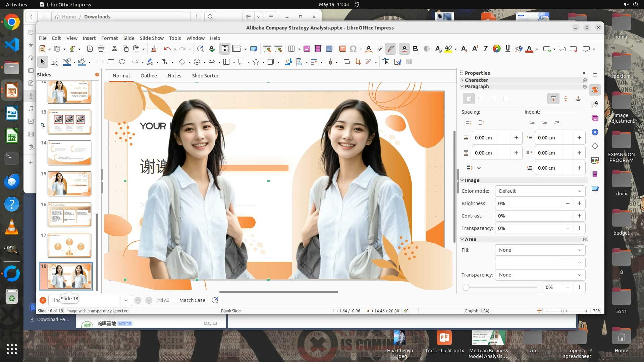Open the Color mode dropdown
This screenshot has width=644, height=362.
tap(540, 191)
